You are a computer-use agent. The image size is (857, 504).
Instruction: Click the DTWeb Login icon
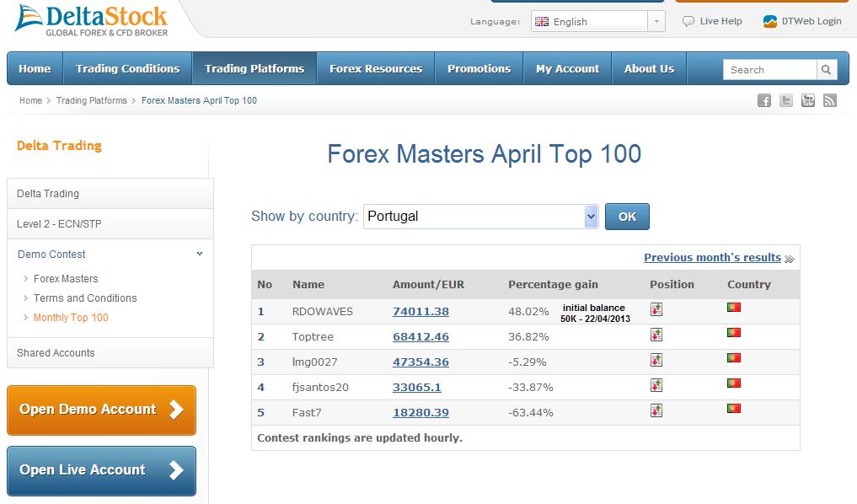tap(769, 21)
